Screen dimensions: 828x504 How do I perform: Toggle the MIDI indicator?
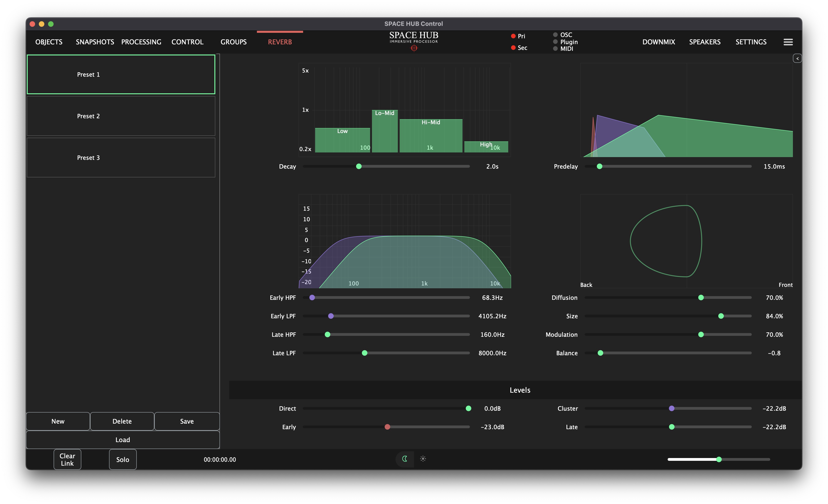click(x=555, y=49)
